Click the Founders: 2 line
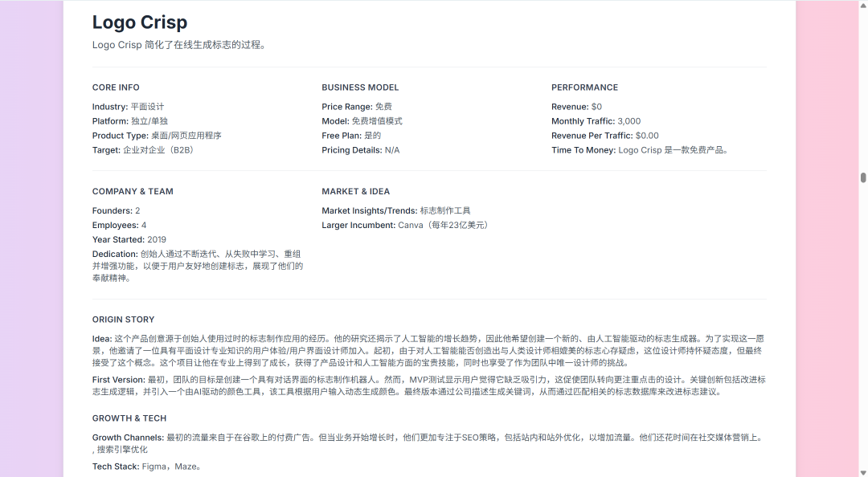Image resolution: width=868 pixels, height=477 pixels. 117,211
